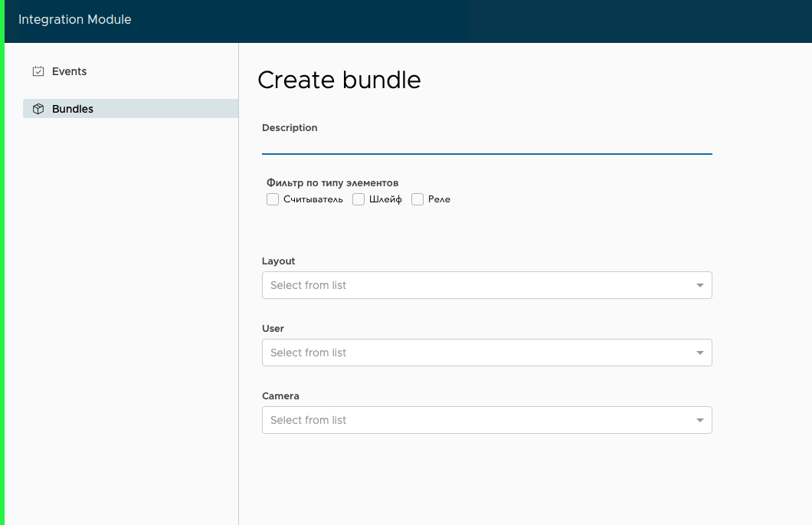Go to the Events section
Image resolution: width=812 pixels, height=525 pixels.
[69, 71]
